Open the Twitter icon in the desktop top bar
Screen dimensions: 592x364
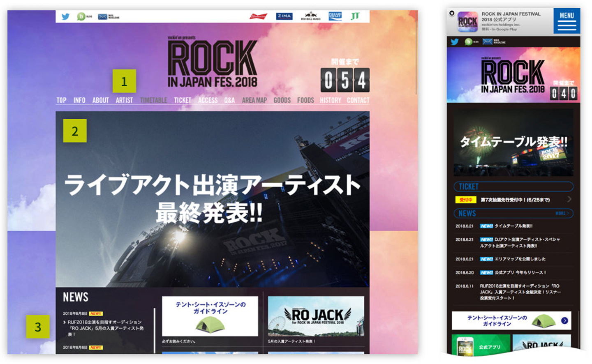tap(65, 17)
